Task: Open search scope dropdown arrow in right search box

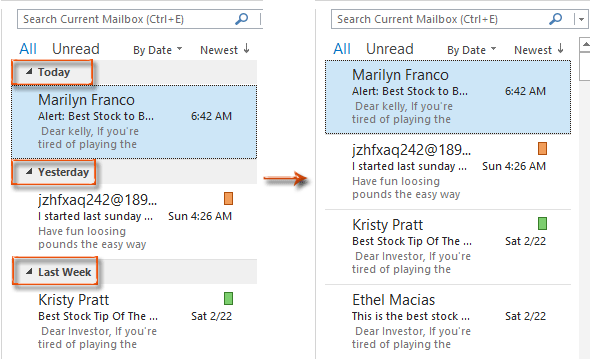Action: (581, 19)
